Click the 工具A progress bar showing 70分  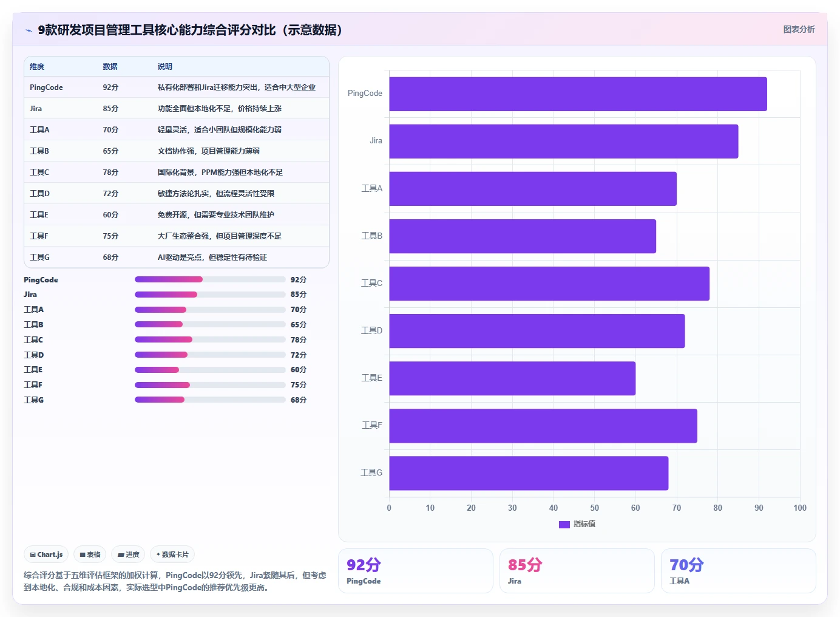[x=210, y=310]
